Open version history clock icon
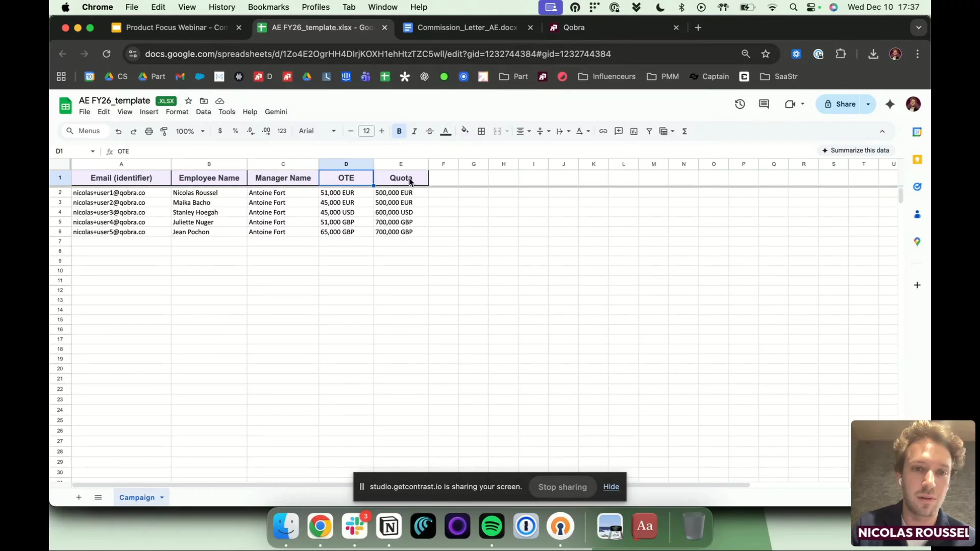This screenshot has width=980, height=551. pyautogui.click(x=740, y=104)
